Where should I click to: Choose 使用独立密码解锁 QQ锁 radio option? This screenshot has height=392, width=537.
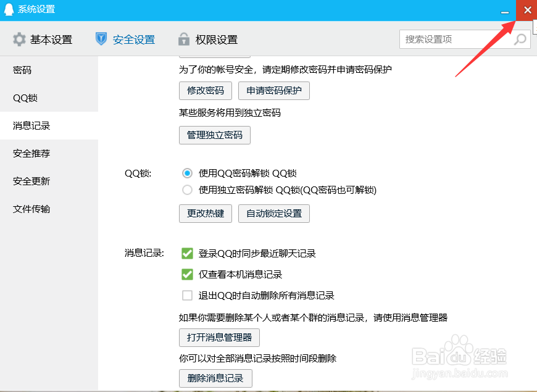click(187, 190)
